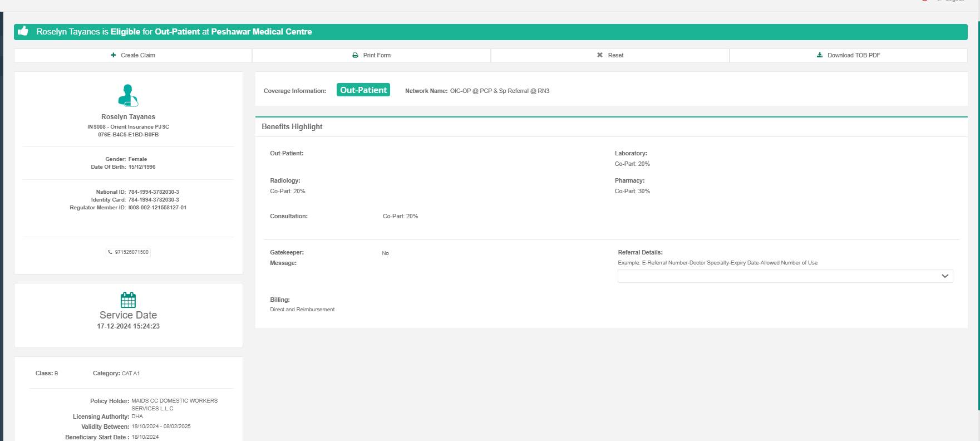
Task: Click the plus icon beside Create Claim
Action: pyautogui.click(x=114, y=55)
